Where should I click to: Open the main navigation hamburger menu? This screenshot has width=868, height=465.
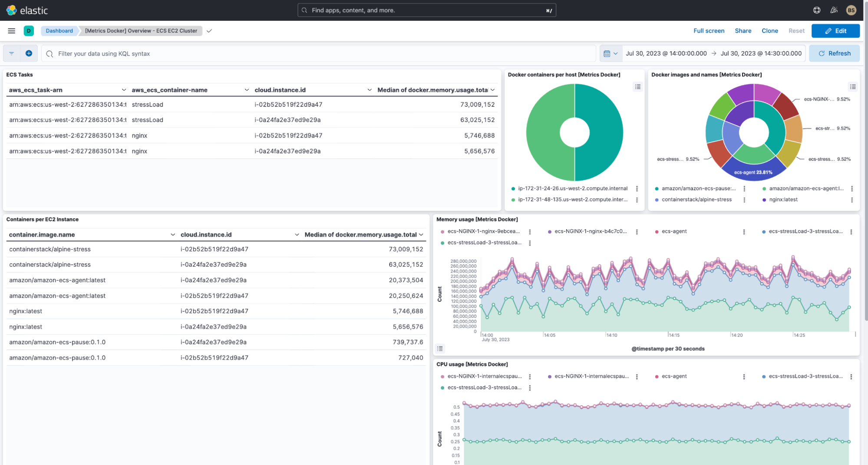(x=12, y=31)
